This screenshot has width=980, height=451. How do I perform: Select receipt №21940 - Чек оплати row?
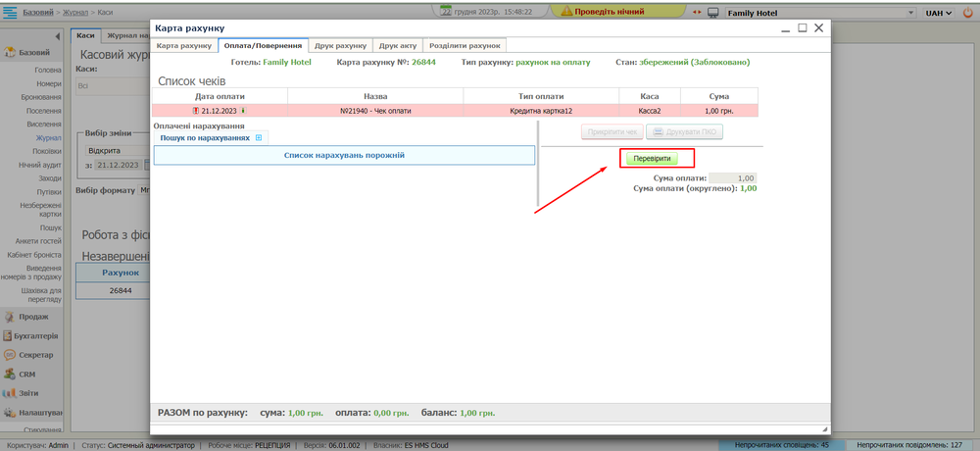click(x=375, y=111)
